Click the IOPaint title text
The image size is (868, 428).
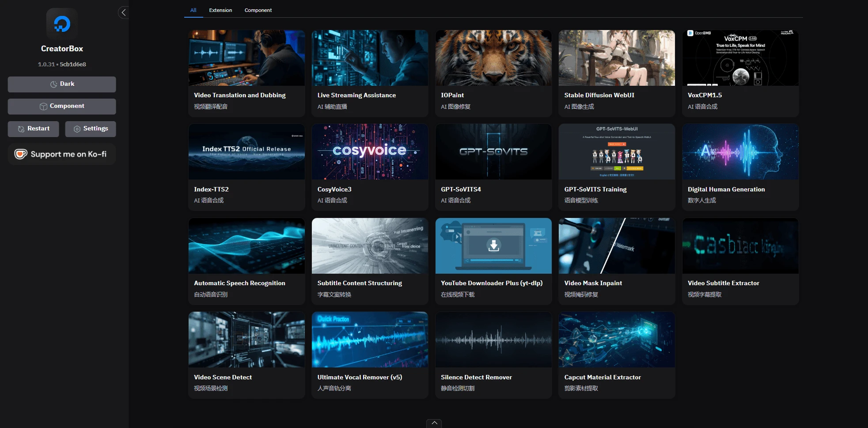click(x=452, y=95)
